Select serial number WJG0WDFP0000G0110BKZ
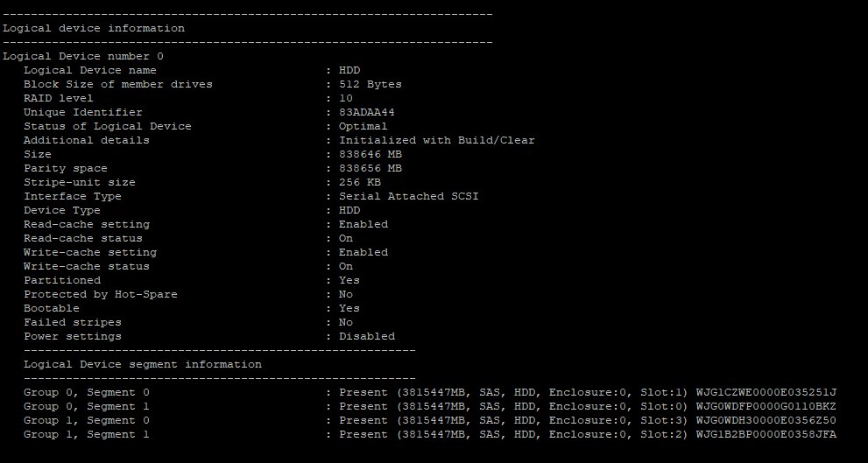 [766, 407]
